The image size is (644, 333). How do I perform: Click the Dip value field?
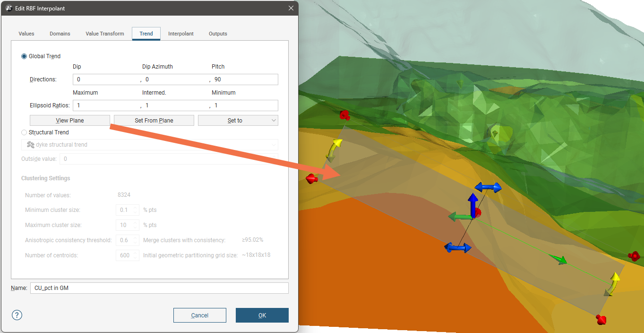pyautogui.click(x=107, y=79)
